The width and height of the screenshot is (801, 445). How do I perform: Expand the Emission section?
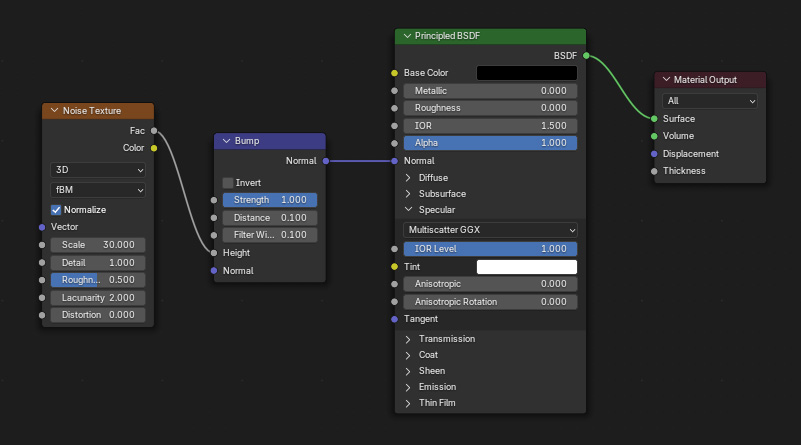(408, 387)
